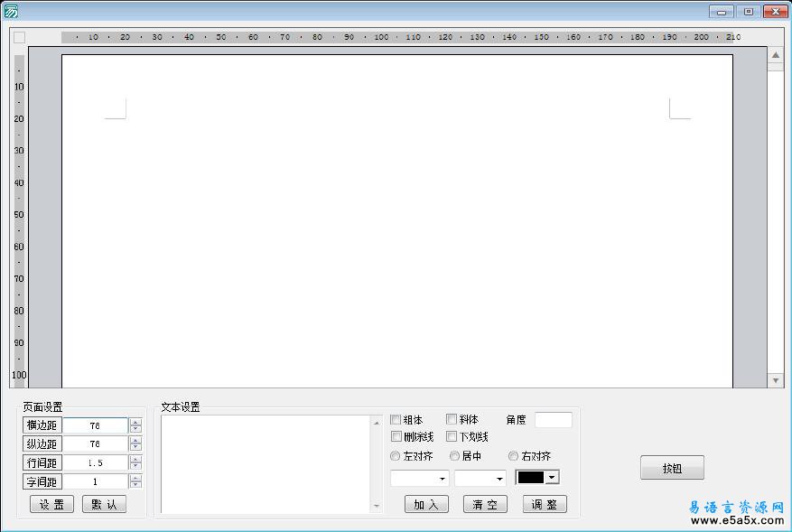Click the spinner beside 行间距 value
Viewport: 792px width, 532px height.
click(x=135, y=462)
